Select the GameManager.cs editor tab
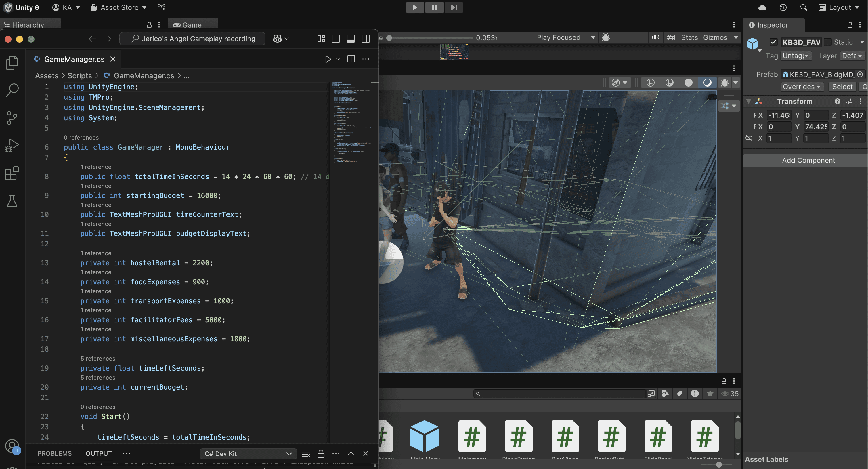This screenshot has height=469, width=868. [x=74, y=59]
